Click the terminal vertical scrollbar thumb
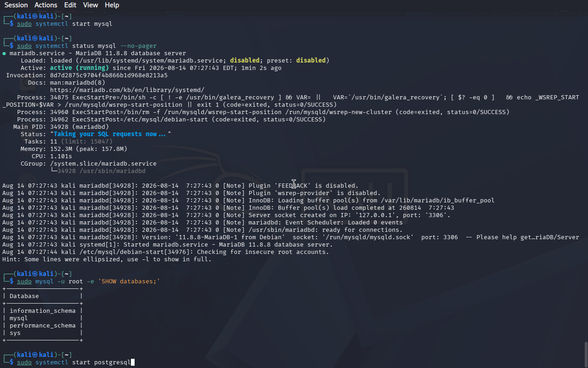 pos(586,354)
